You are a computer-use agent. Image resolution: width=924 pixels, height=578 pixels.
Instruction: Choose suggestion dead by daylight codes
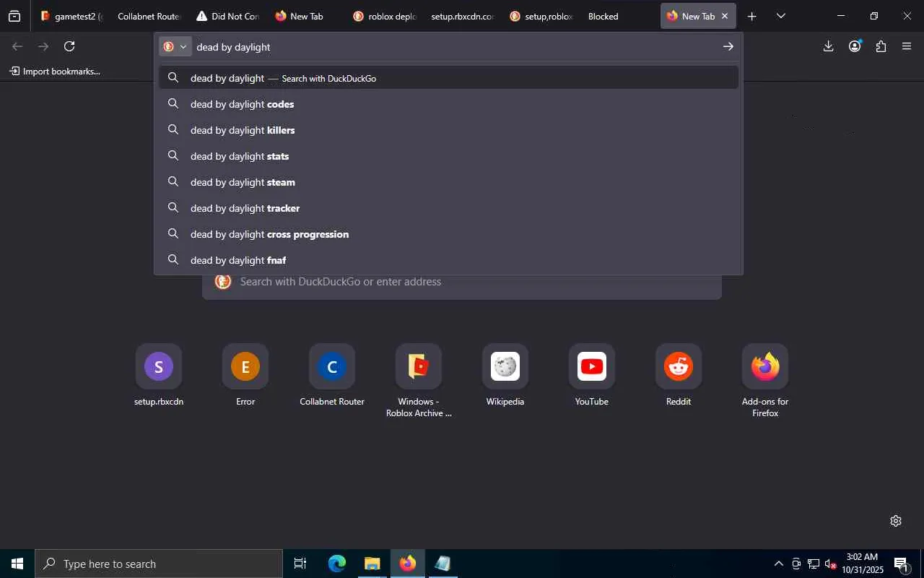[x=448, y=104]
